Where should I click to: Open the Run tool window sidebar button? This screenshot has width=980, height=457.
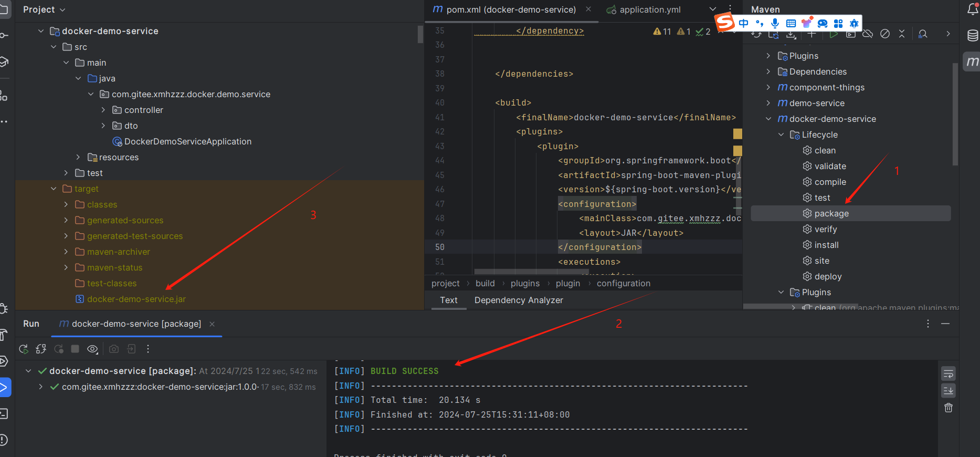click(x=4, y=388)
